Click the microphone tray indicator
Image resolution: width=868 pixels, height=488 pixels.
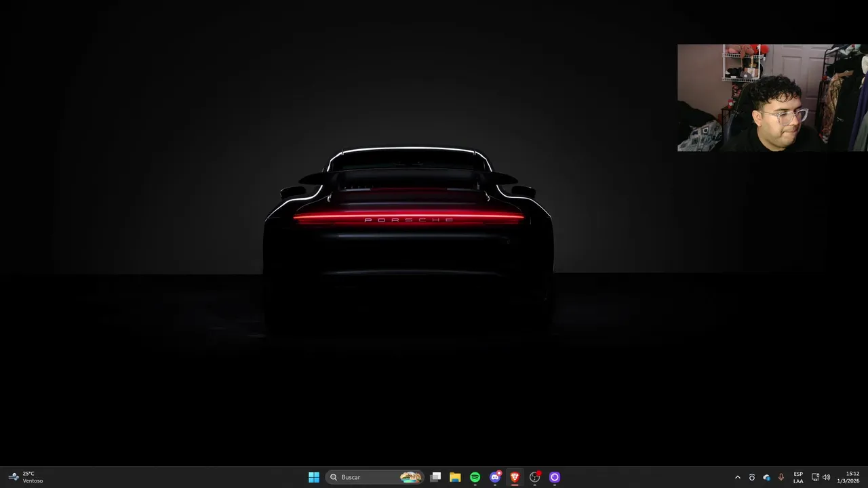click(x=781, y=477)
